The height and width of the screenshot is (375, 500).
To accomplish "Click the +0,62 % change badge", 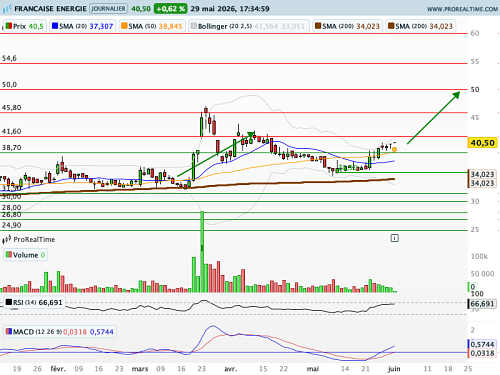I will click(170, 9).
